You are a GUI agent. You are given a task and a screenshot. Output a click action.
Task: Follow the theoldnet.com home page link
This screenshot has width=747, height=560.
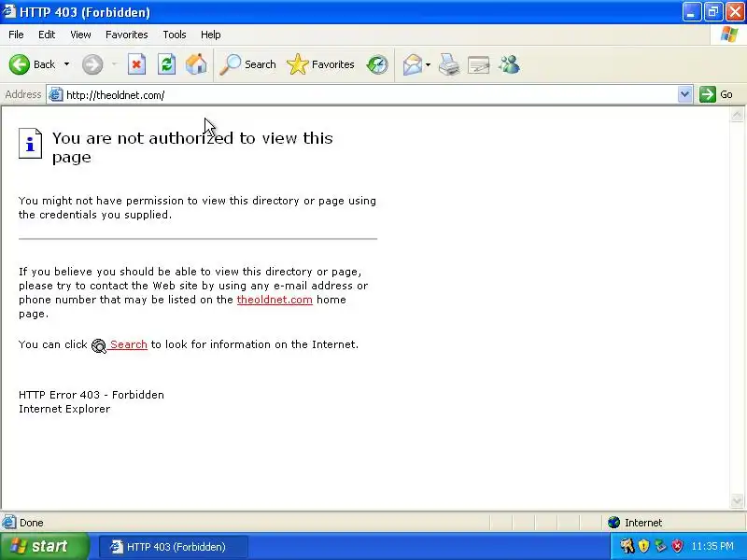click(275, 300)
